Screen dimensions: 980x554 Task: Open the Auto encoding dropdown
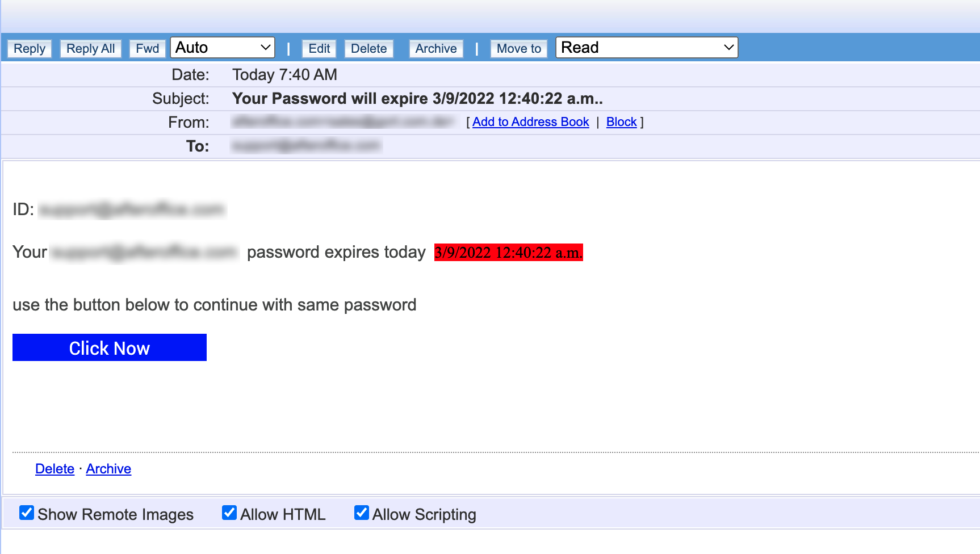[223, 48]
